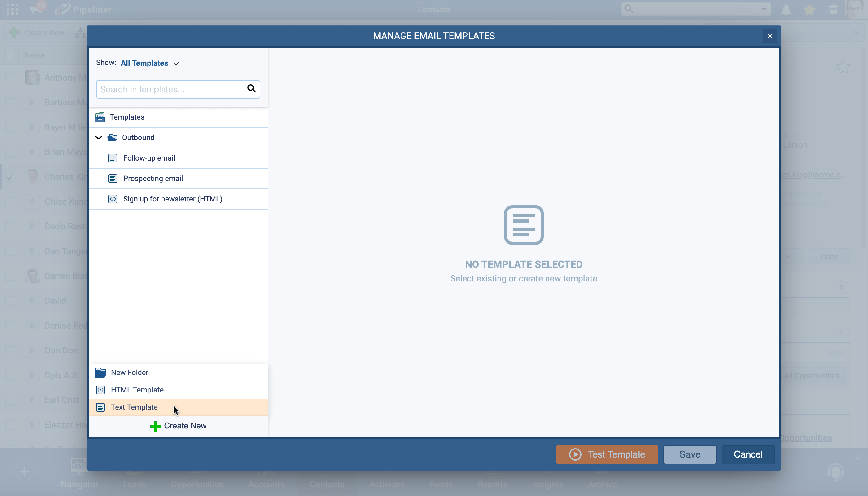Click the New Folder icon
The image size is (868, 496).
pos(100,372)
